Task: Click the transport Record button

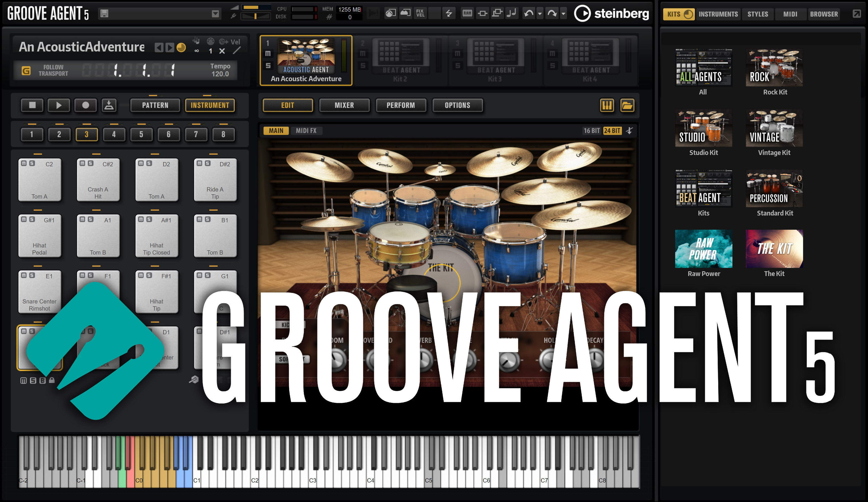Action: coord(85,105)
